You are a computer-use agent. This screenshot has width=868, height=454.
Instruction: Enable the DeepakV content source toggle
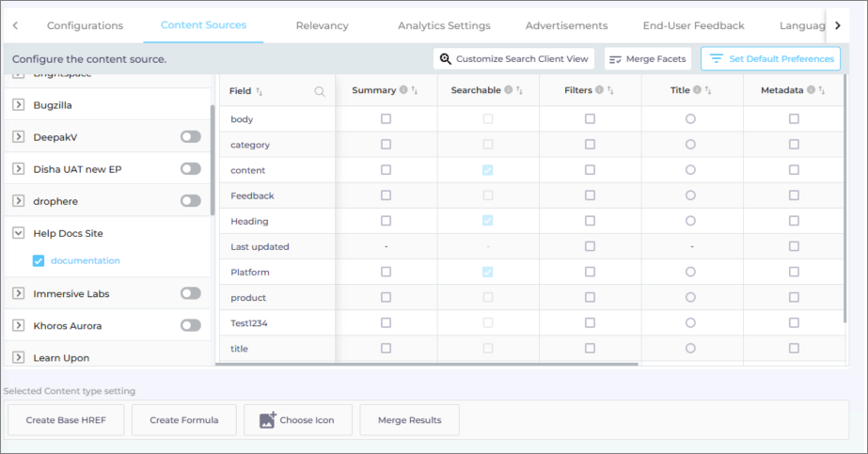(x=191, y=137)
